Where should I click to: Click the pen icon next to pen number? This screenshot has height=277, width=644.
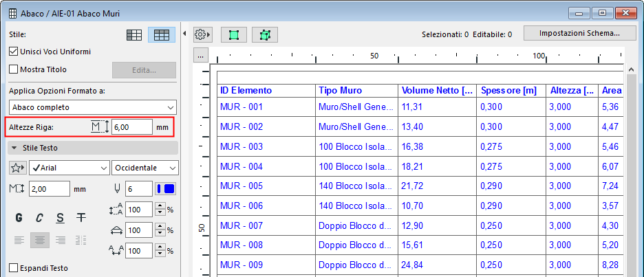tap(117, 189)
